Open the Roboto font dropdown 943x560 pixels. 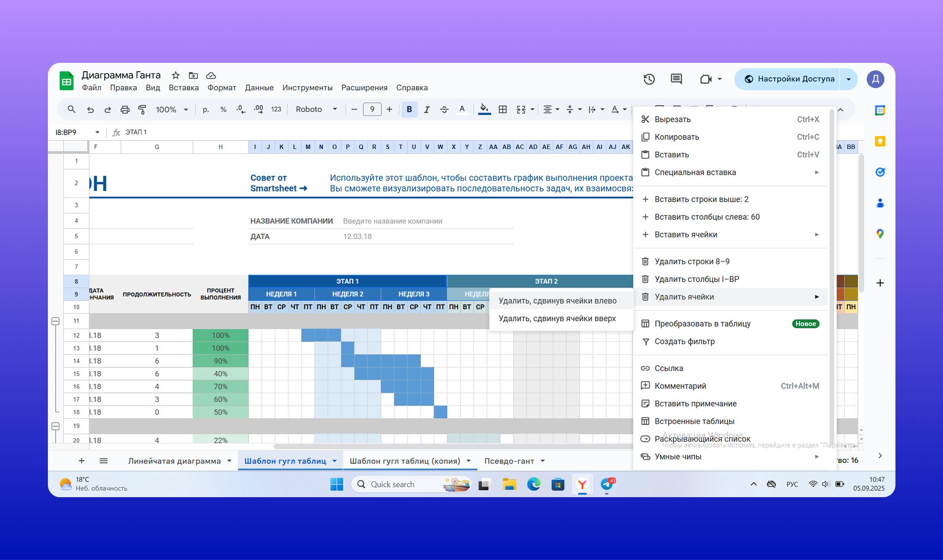[316, 109]
